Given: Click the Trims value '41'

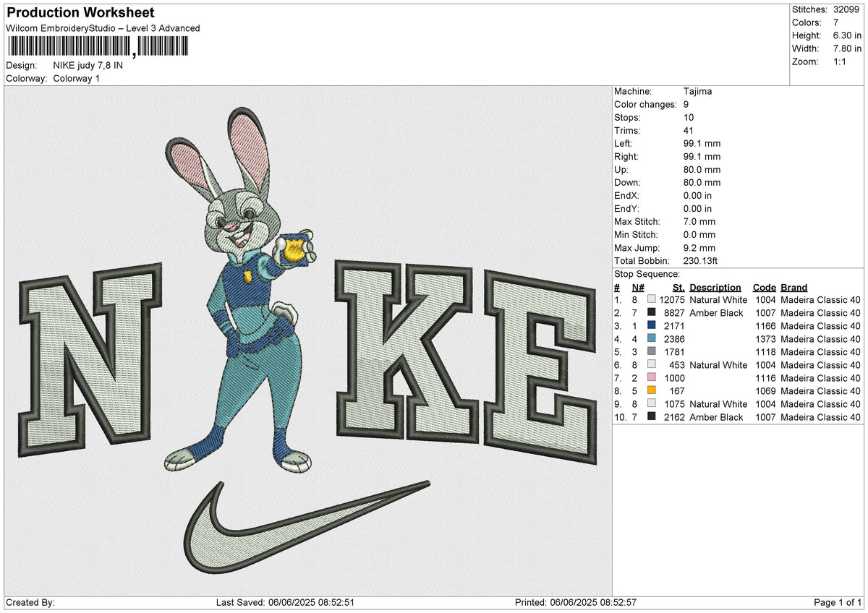Looking at the screenshot, I should [x=689, y=131].
